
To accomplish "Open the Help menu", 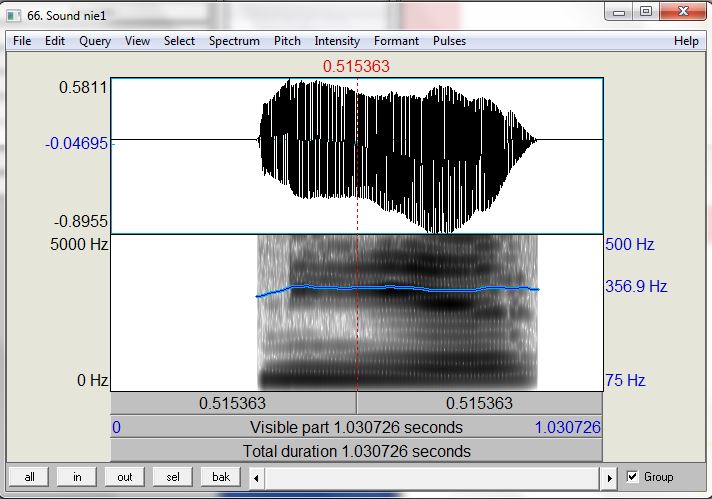I will click(686, 41).
